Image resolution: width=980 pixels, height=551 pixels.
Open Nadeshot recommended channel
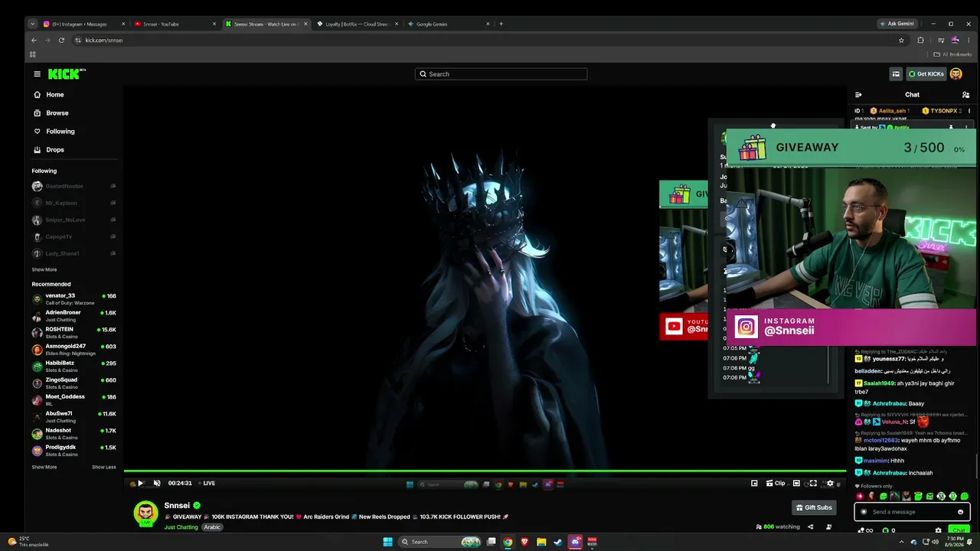click(x=73, y=433)
